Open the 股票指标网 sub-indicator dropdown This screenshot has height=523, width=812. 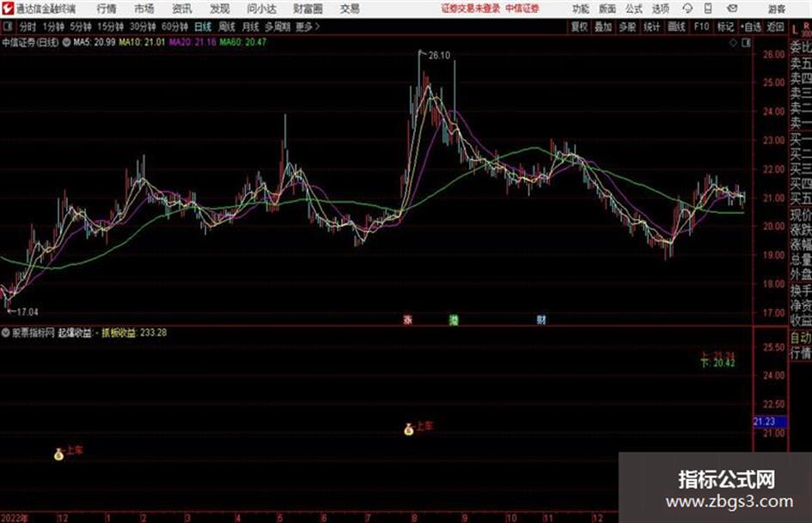(6, 333)
